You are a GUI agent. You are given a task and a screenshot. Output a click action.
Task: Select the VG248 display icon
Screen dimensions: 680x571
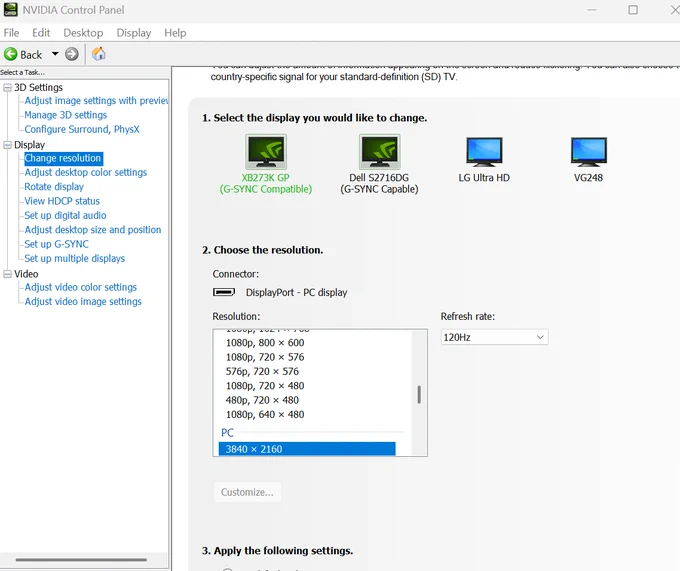coord(588,152)
